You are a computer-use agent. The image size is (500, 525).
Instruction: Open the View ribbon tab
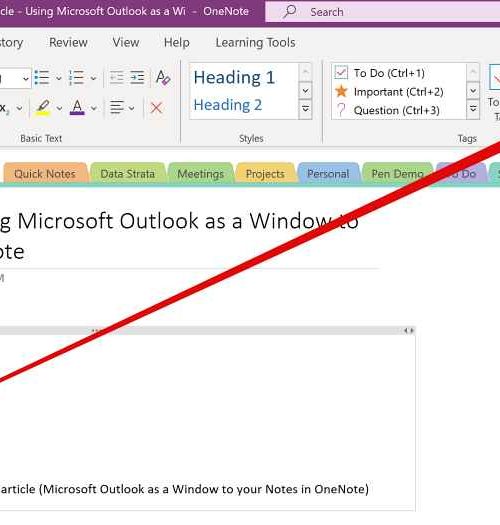(x=126, y=43)
